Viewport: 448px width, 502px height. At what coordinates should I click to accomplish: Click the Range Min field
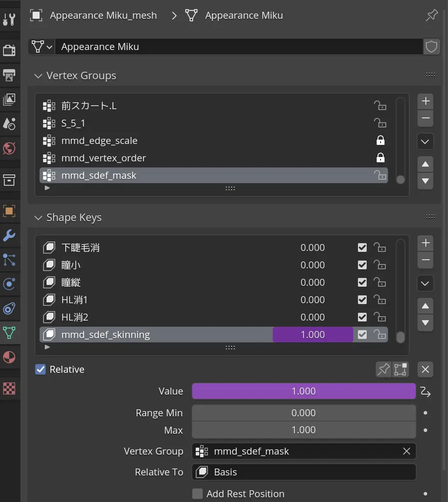coord(304,413)
